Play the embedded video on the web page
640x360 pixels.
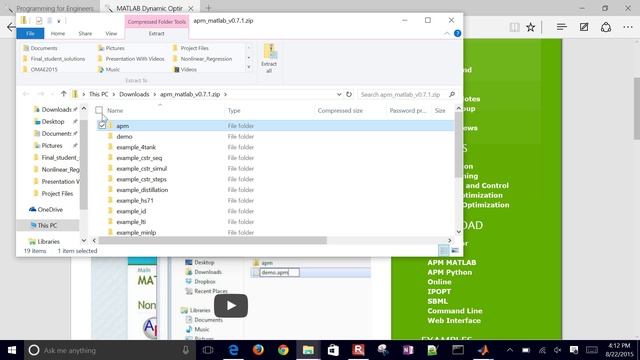[231, 305]
